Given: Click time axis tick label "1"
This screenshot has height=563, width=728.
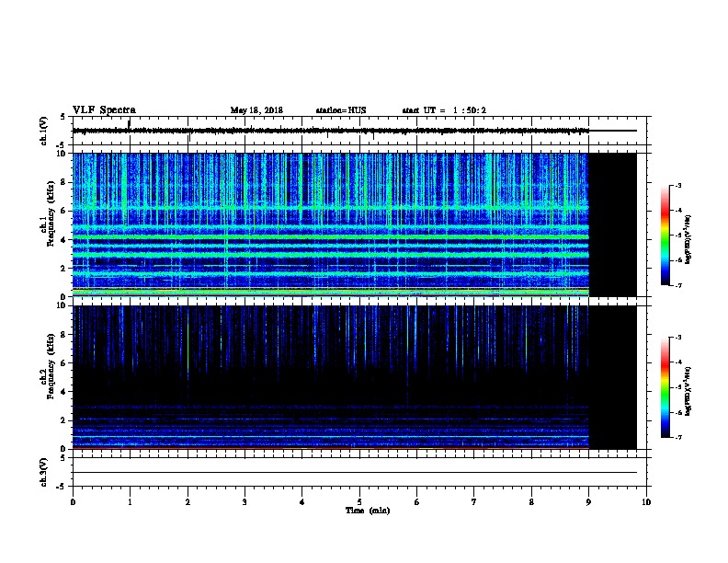Looking at the screenshot, I should point(130,501).
